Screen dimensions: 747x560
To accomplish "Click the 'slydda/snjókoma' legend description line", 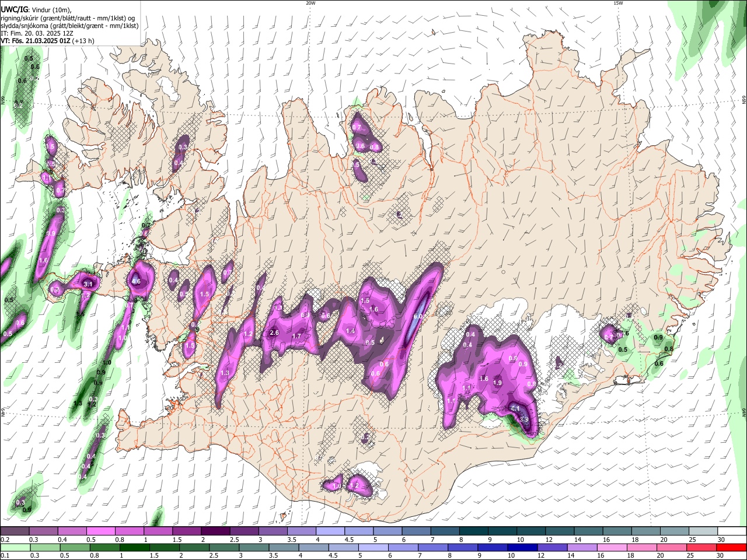I will coord(69,26).
